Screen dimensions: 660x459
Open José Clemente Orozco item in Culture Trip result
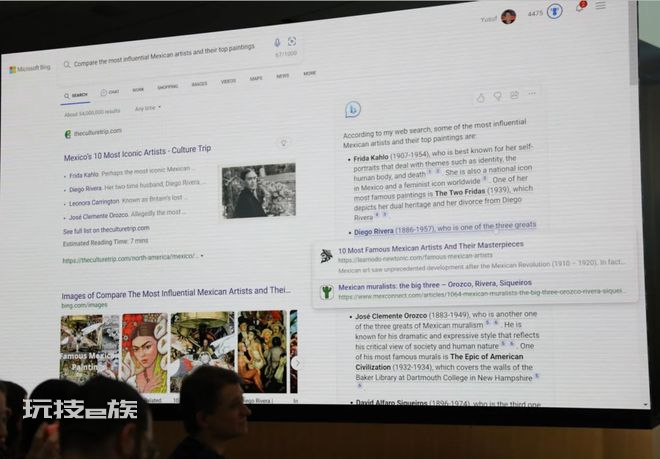coord(98,216)
